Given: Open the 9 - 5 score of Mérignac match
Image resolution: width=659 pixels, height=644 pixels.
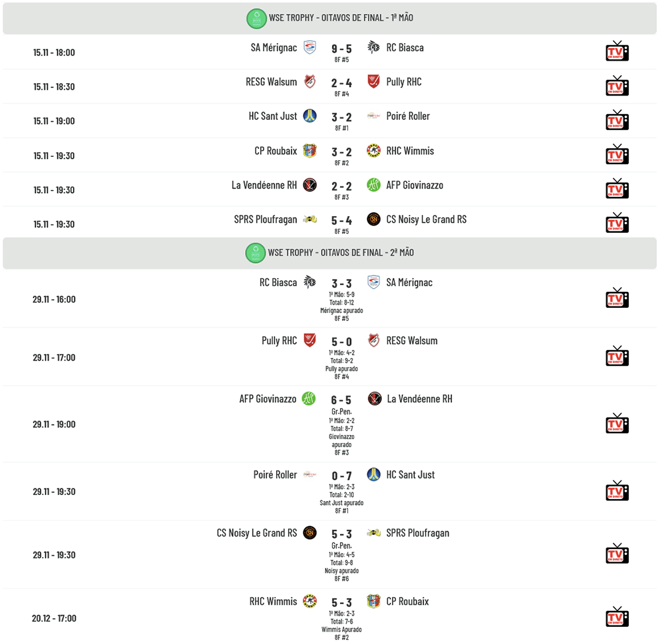Looking at the screenshot, I should 341,49.
